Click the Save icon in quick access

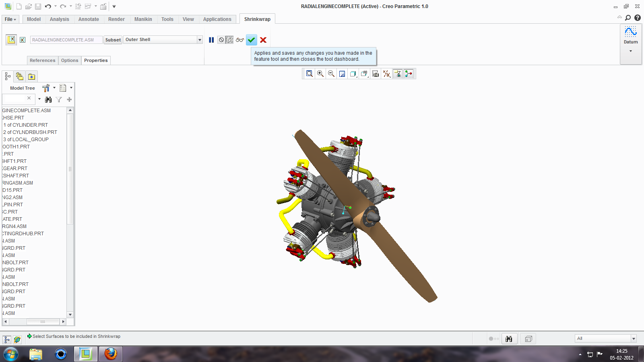38,6
